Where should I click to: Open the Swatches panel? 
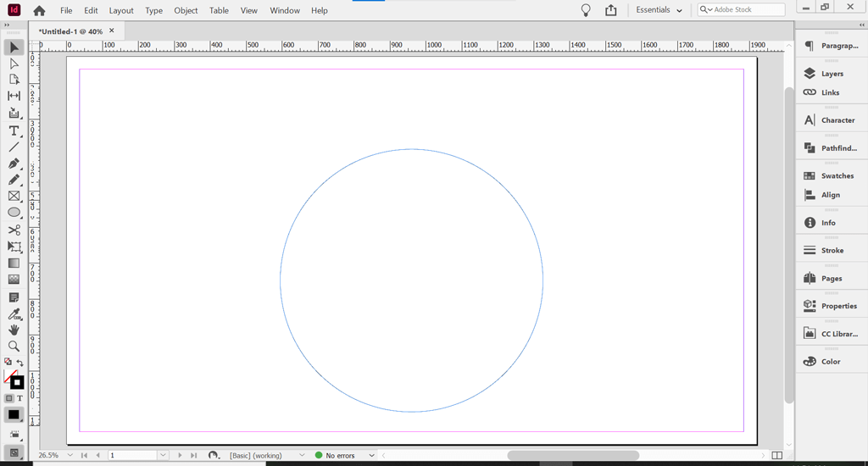(836, 176)
